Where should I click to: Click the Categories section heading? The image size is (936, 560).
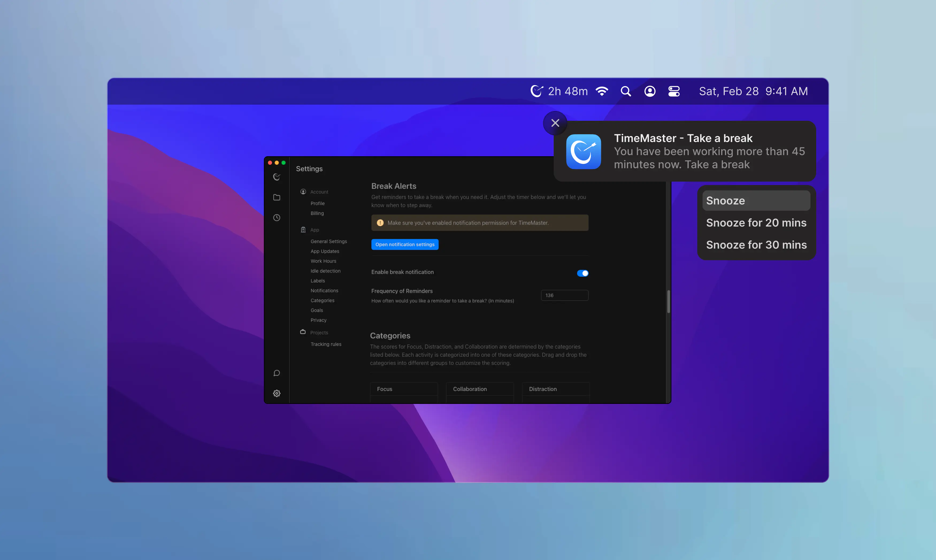point(390,335)
